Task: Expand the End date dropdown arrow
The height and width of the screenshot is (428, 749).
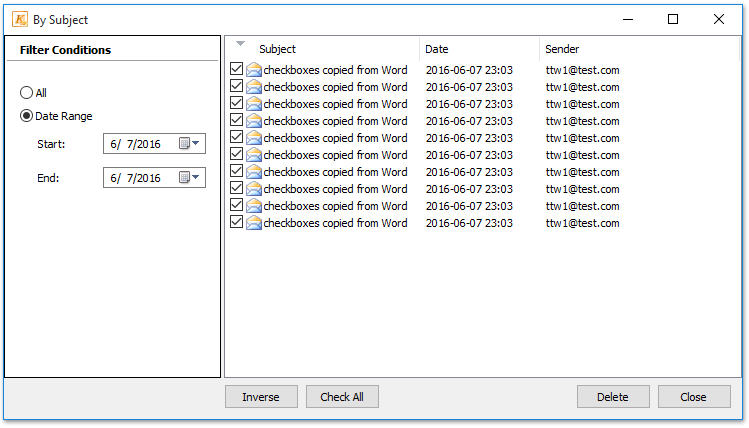Action: coord(196,177)
